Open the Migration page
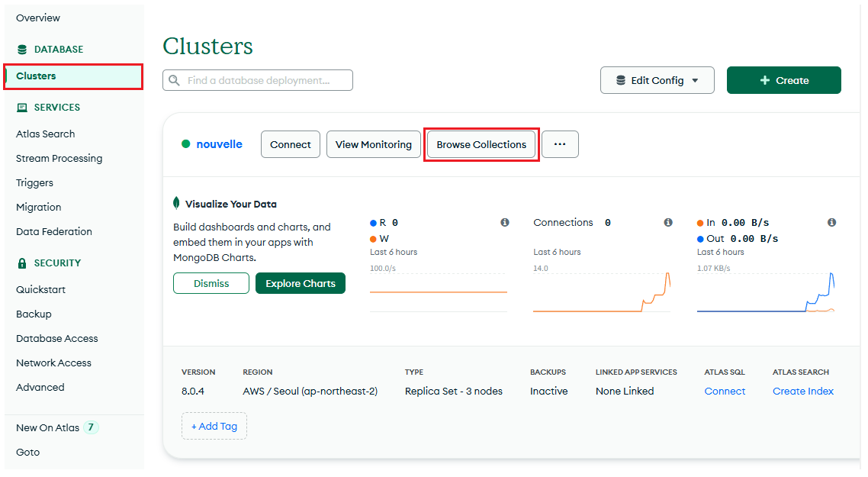The image size is (868, 477). (39, 207)
